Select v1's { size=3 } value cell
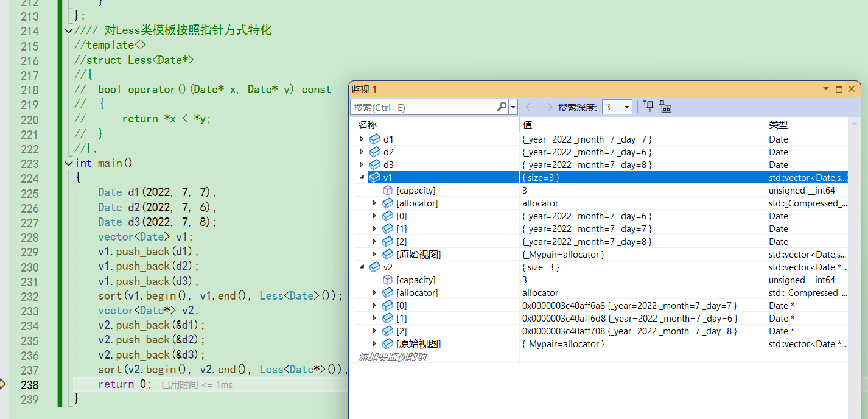The image size is (868, 419). [642, 177]
